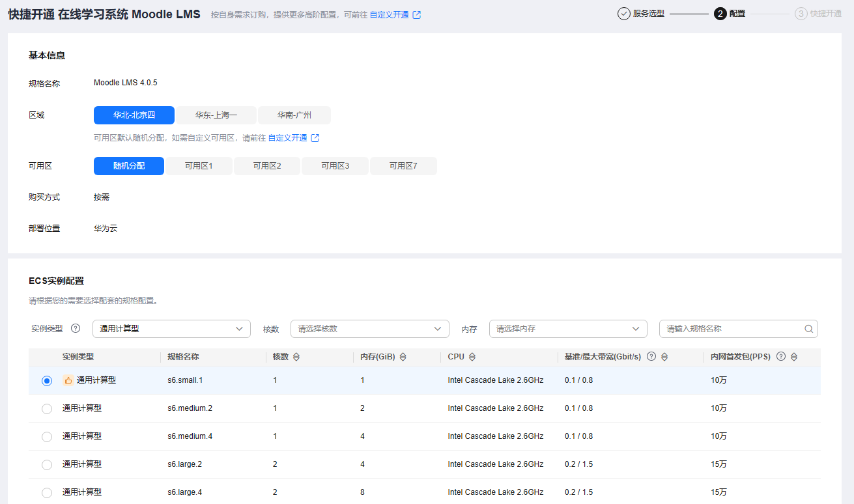This screenshot has height=504, width=854.
Task: Click help icon beside 基准/最大带宽 header
Action: click(651, 357)
